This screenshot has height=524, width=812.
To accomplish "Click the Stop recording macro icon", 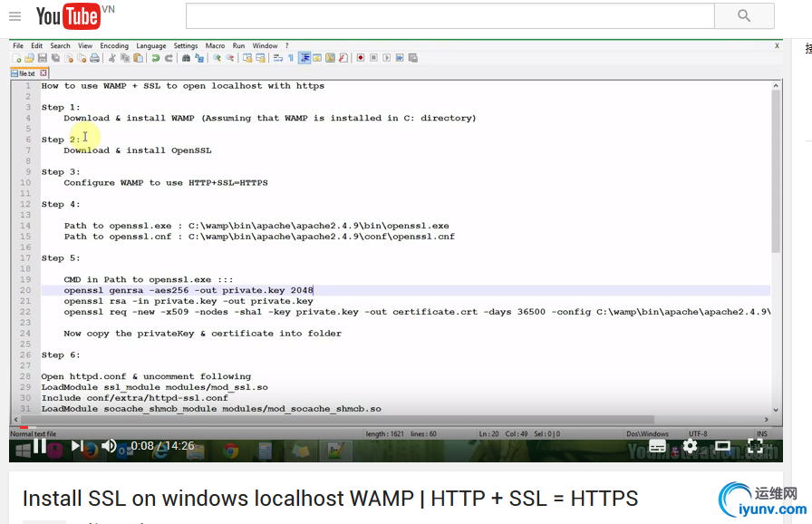I will click(x=373, y=58).
